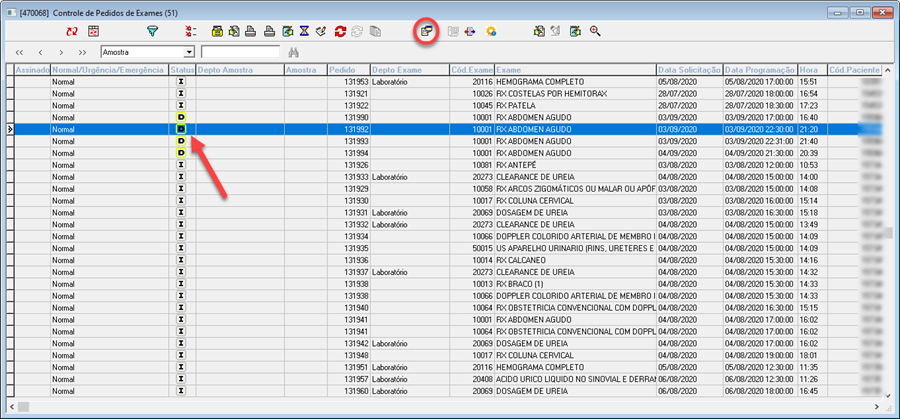Click the Cód.Exame column header
The height and width of the screenshot is (419, 900).
pos(472,70)
